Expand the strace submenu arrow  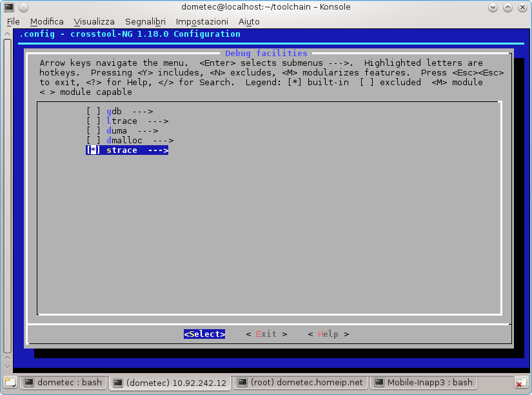[x=158, y=150]
